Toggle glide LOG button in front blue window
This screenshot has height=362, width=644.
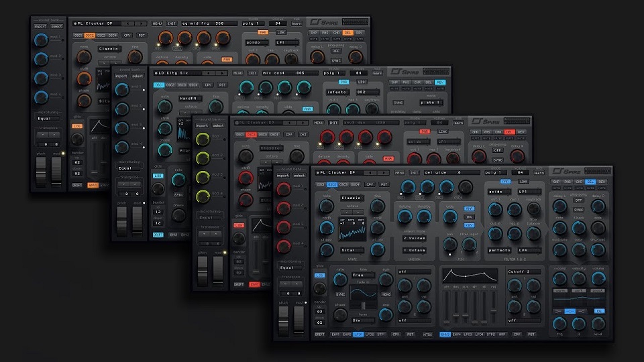(x=319, y=275)
